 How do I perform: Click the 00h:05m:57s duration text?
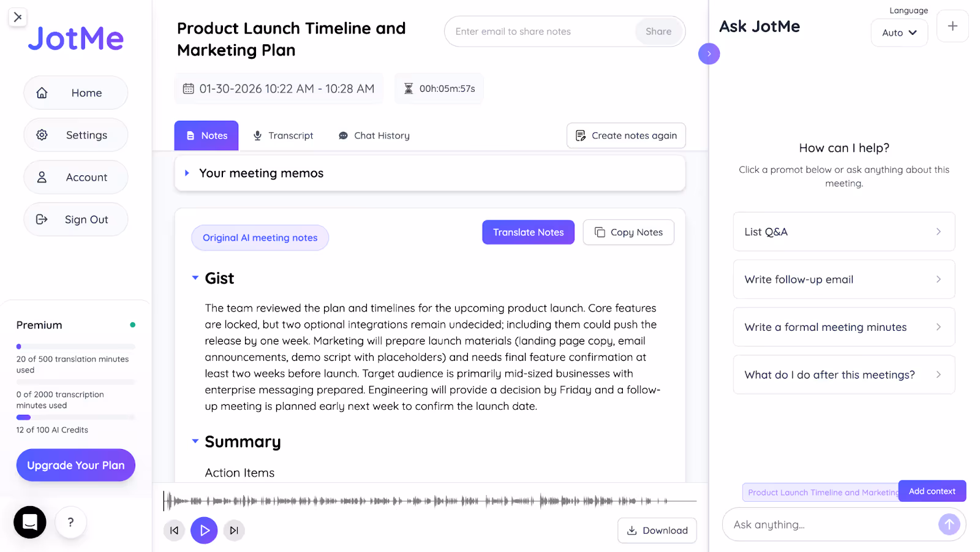click(447, 89)
